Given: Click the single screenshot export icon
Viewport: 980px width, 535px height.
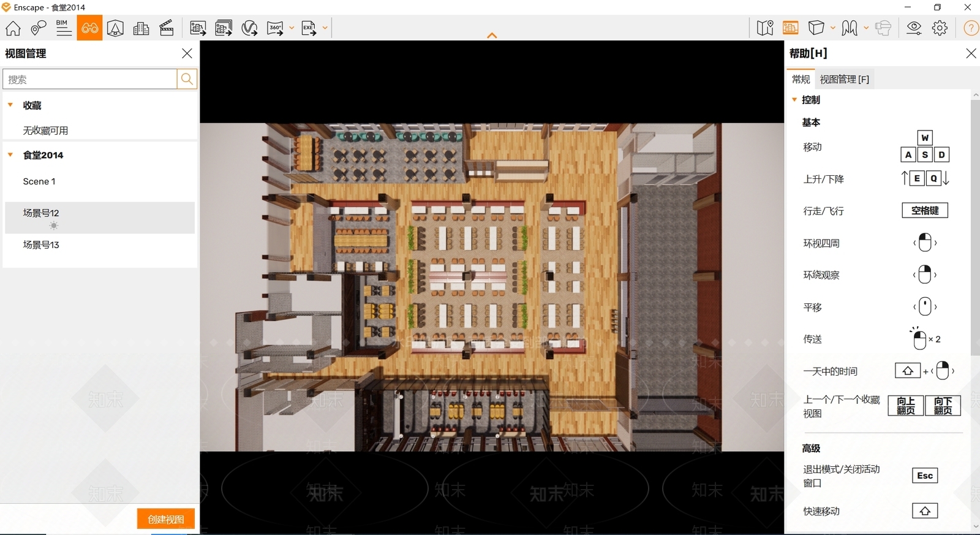Looking at the screenshot, I should click(198, 28).
